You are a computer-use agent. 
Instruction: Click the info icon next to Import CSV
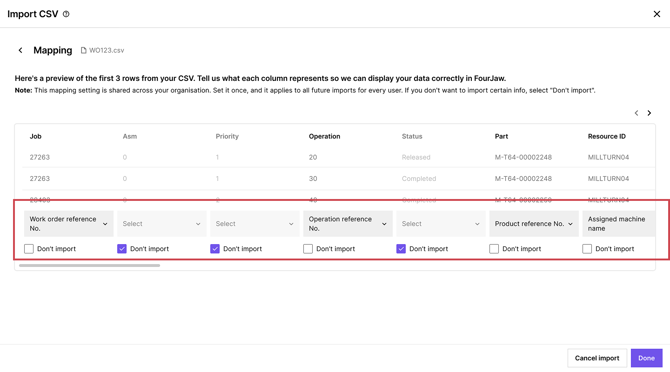coord(66,14)
